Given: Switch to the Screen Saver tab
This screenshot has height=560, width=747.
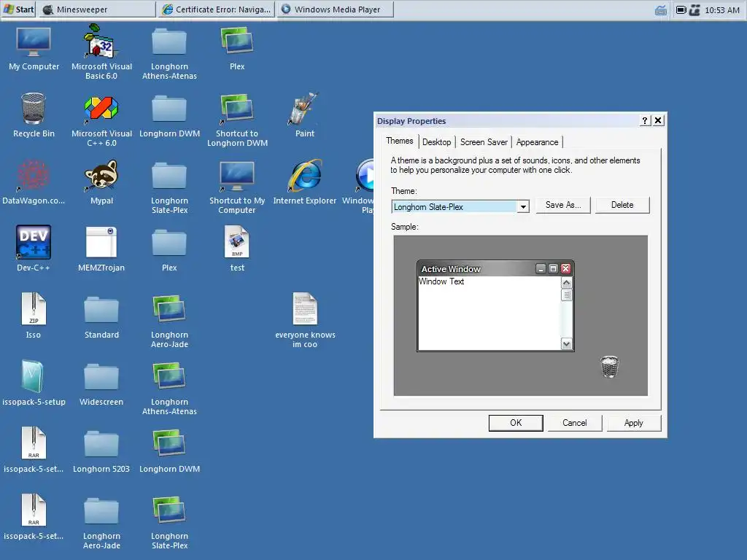Looking at the screenshot, I should pyautogui.click(x=484, y=142).
